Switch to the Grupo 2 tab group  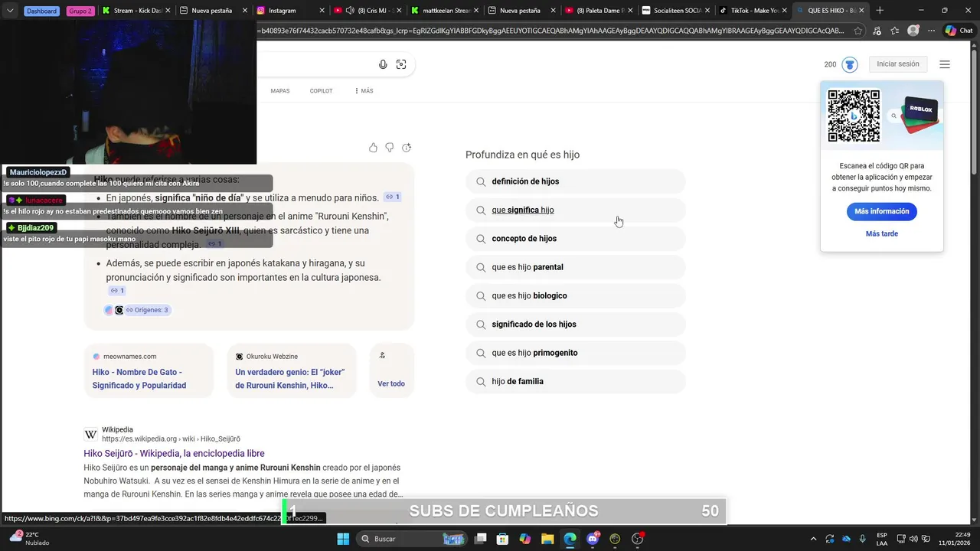80,11
